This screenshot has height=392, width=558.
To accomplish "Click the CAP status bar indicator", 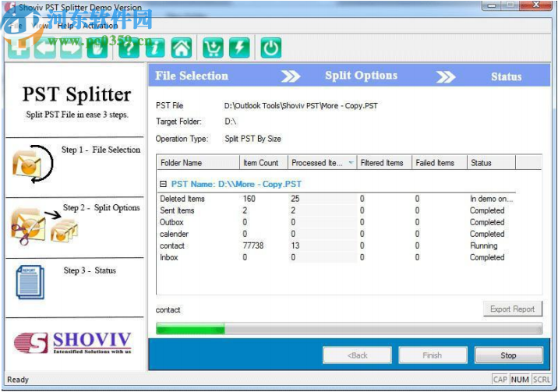I will tap(500, 380).
